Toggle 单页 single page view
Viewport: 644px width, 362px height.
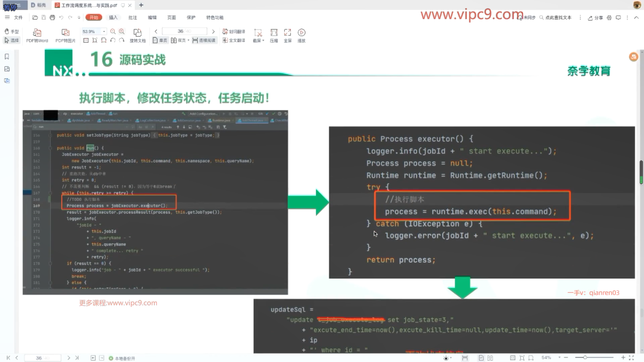160,40
